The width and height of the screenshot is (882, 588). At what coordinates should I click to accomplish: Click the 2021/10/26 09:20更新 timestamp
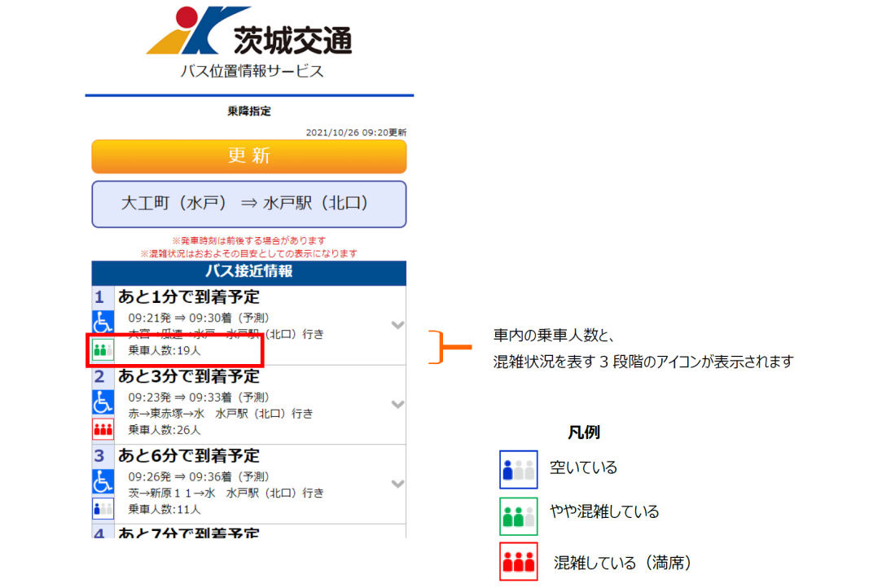tap(354, 129)
